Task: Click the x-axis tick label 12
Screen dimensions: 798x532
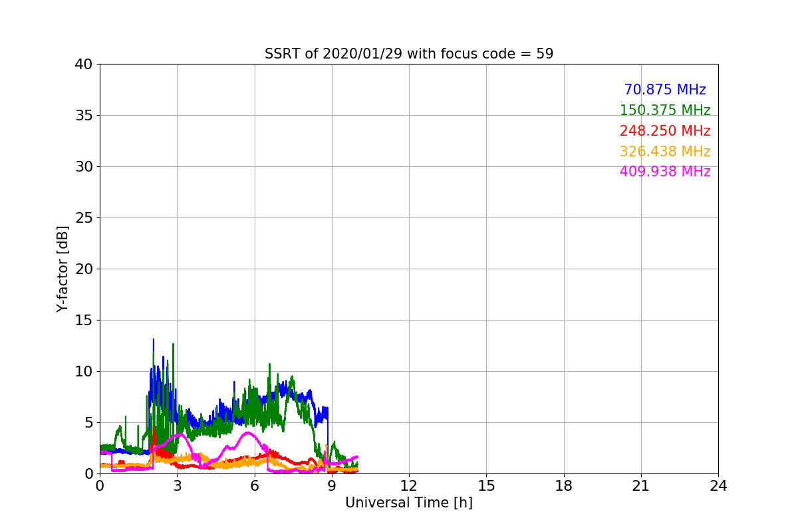Action: coord(409,486)
